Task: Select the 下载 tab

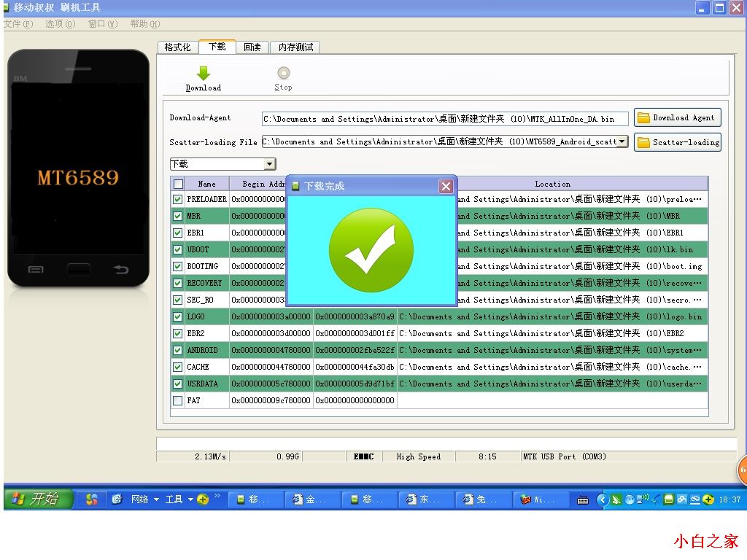Action: pos(217,47)
